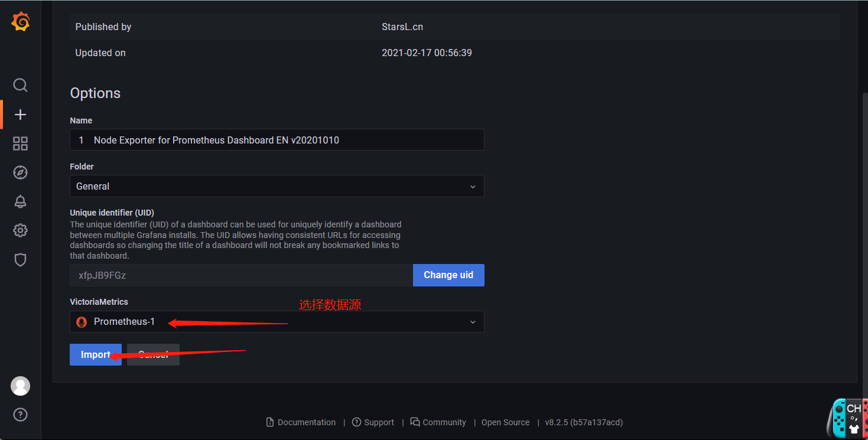Open the Alerting bell icon
The height and width of the screenshot is (440, 868).
(20, 201)
